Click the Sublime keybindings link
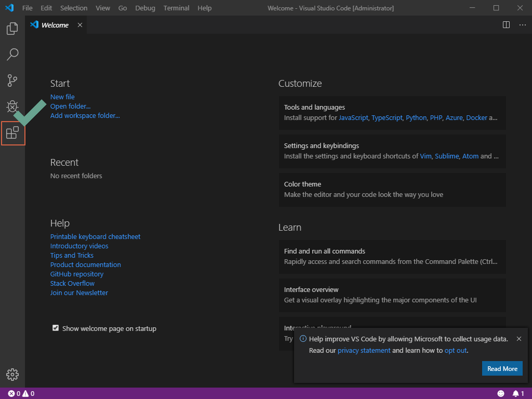Screen dimensions: 532x399 pyautogui.click(x=447, y=156)
